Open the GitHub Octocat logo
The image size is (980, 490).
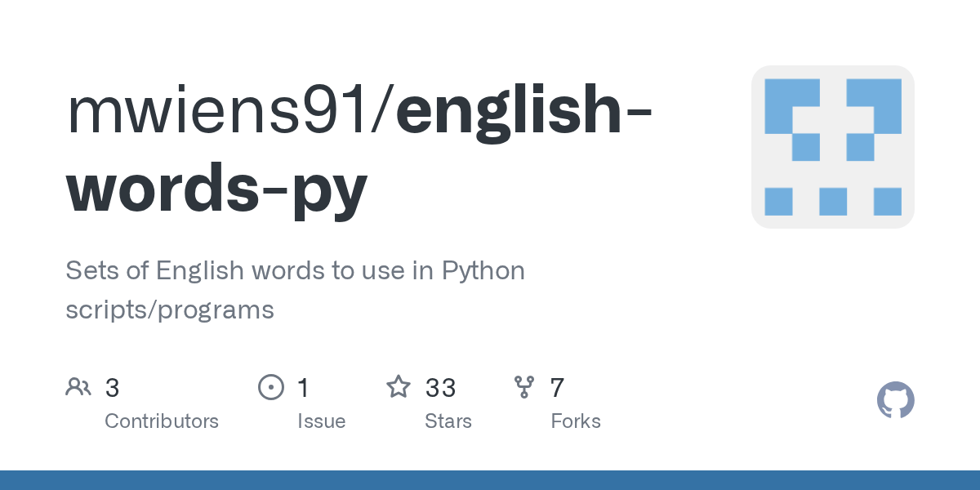pyautogui.click(x=896, y=400)
